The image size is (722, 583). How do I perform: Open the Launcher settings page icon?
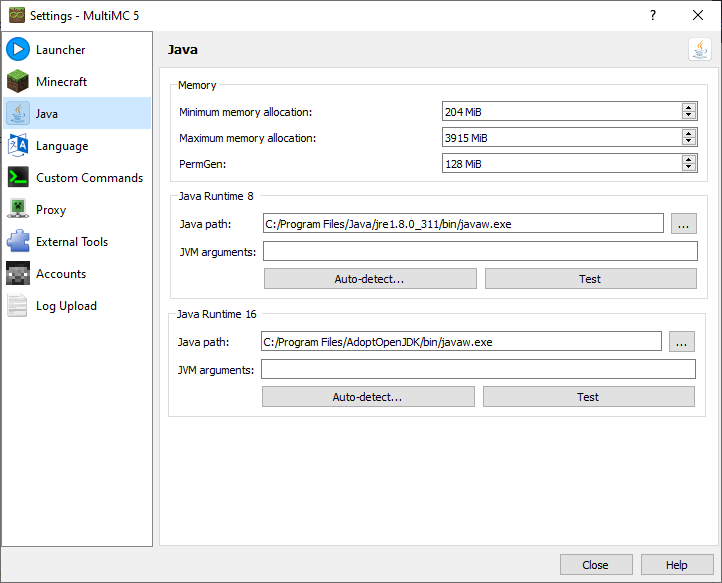18,49
